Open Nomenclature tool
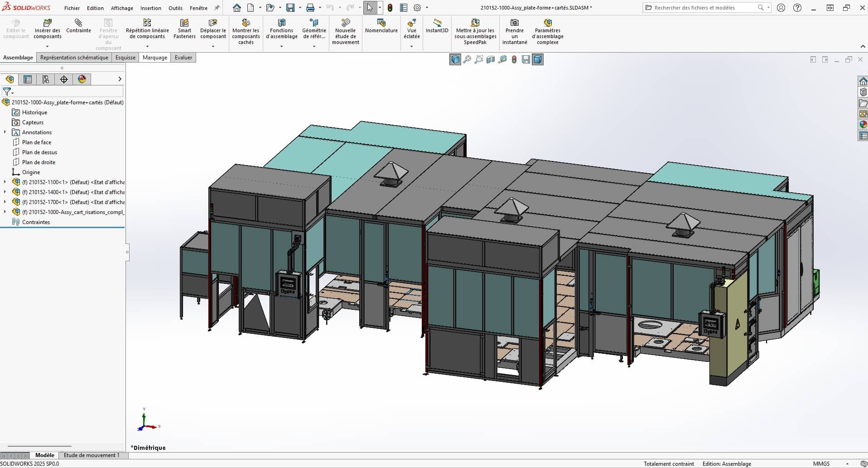The width and height of the screenshot is (868, 468). pos(381,26)
